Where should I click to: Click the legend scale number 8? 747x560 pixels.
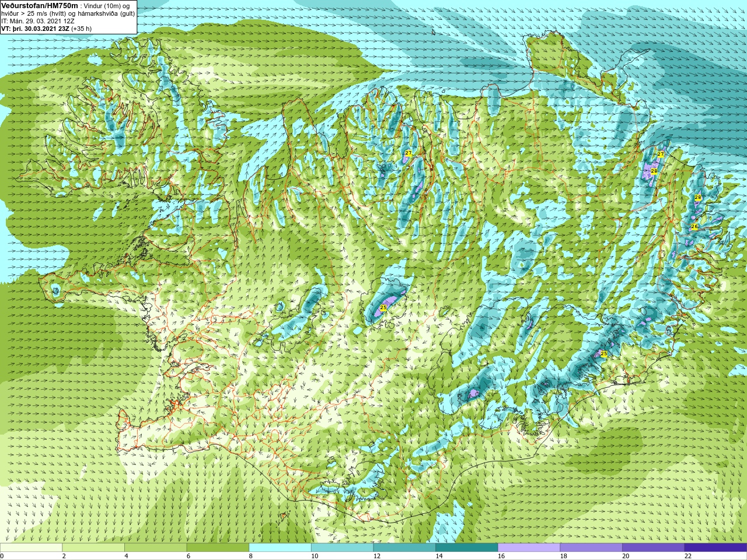(251, 556)
